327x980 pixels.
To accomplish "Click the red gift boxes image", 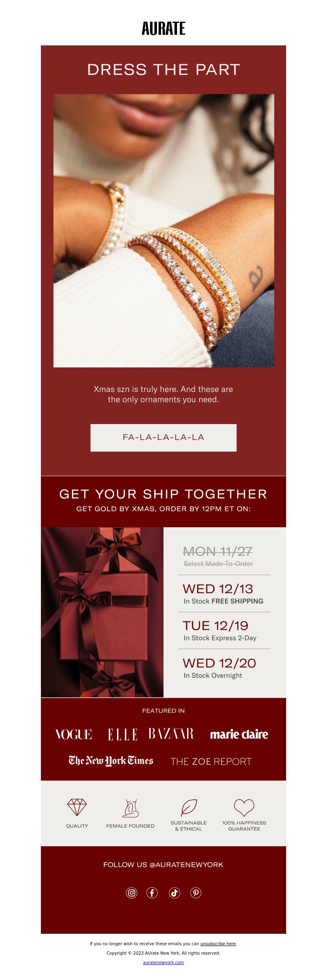I will (102, 612).
